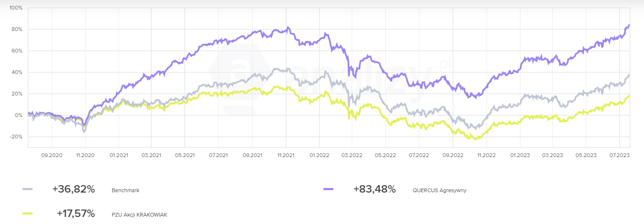Select the 11.2021 date axis label
Image resolution: width=644 pixels, height=224 pixels.
tap(286, 155)
